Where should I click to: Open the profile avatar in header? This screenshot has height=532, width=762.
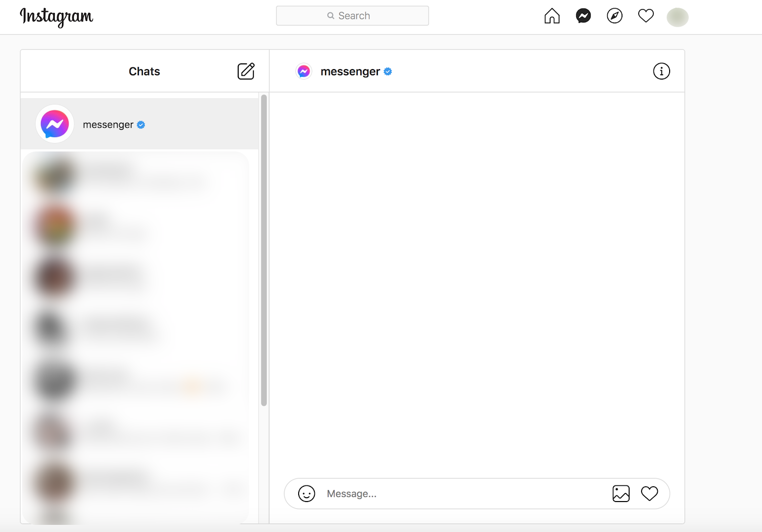click(x=677, y=17)
